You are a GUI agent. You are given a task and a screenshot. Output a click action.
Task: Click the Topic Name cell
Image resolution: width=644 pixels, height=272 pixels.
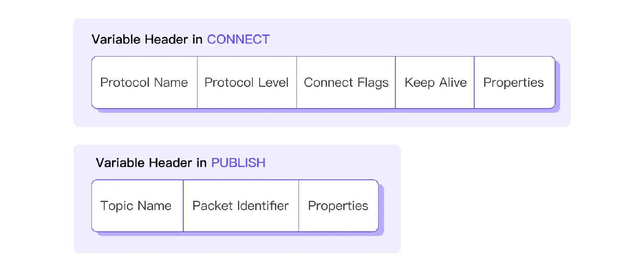click(x=136, y=206)
